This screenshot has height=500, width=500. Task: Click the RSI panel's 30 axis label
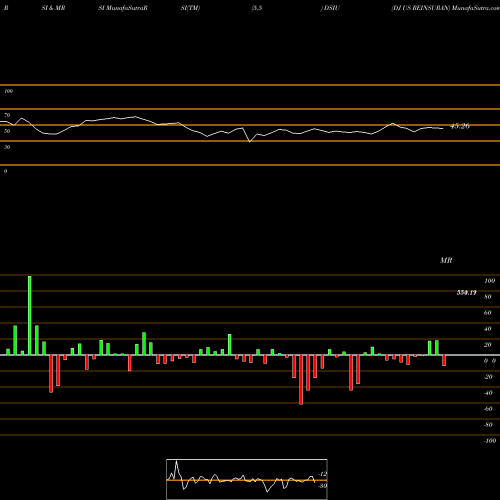pyautogui.click(x=7, y=147)
